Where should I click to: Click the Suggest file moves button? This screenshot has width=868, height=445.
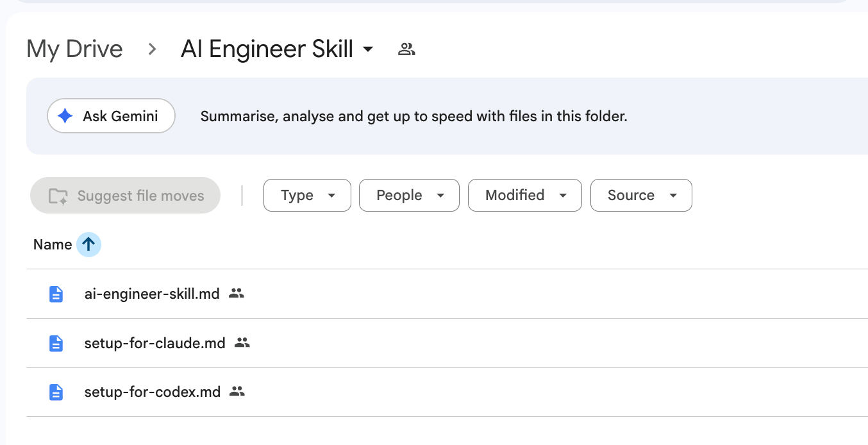pos(125,196)
